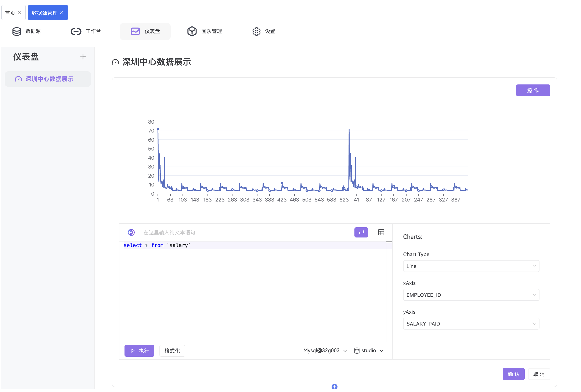Open the yAxis SALARY_PAID dropdown

(471, 324)
